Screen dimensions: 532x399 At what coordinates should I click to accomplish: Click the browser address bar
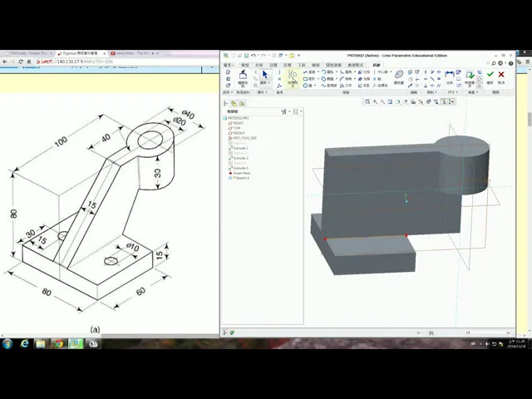tap(124, 62)
